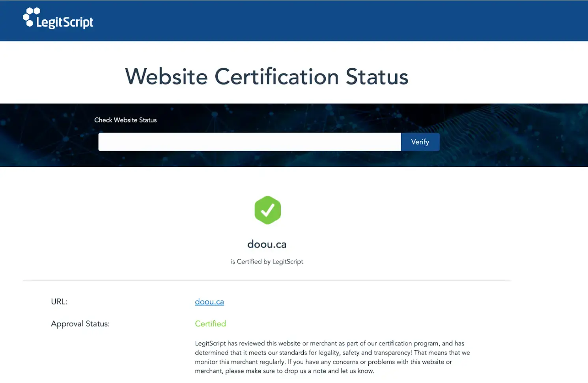Click the 'is Certified by LegitScript' text
This screenshot has height=383, width=588.
pyautogui.click(x=267, y=262)
